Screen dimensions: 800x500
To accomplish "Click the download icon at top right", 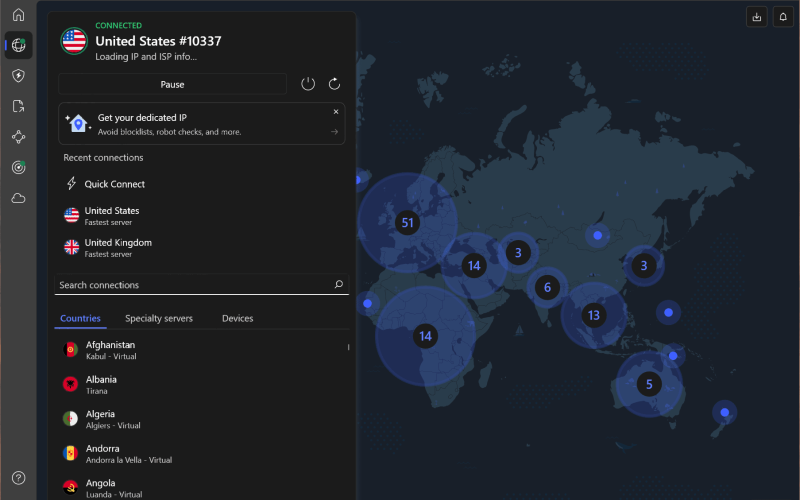I will pyautogui.click(x=756, y=17).
